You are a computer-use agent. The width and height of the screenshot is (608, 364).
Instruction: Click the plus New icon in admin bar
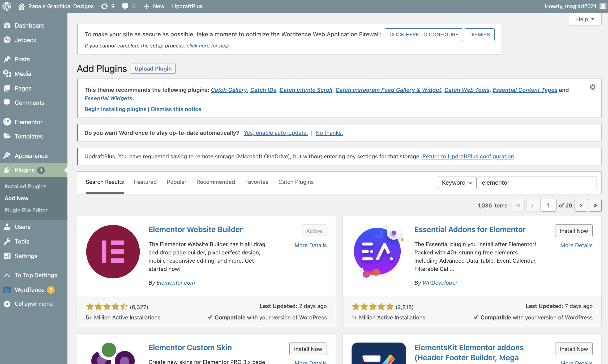146,6
